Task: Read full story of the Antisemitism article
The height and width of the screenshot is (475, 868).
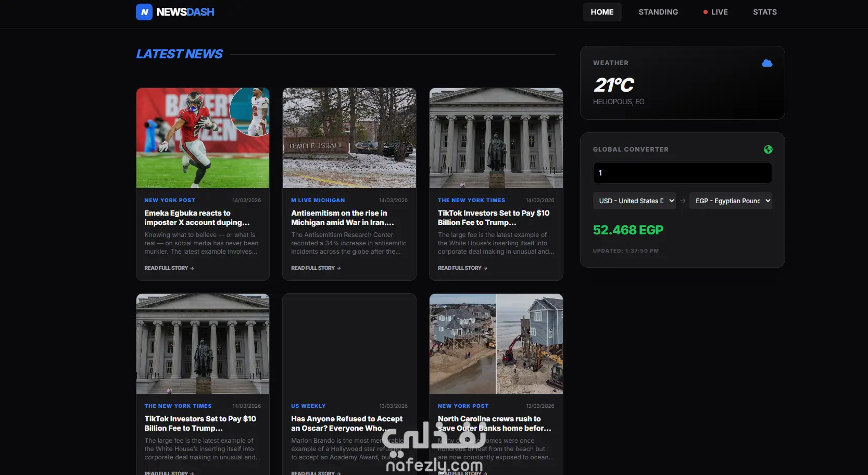Action: point(316,268)
